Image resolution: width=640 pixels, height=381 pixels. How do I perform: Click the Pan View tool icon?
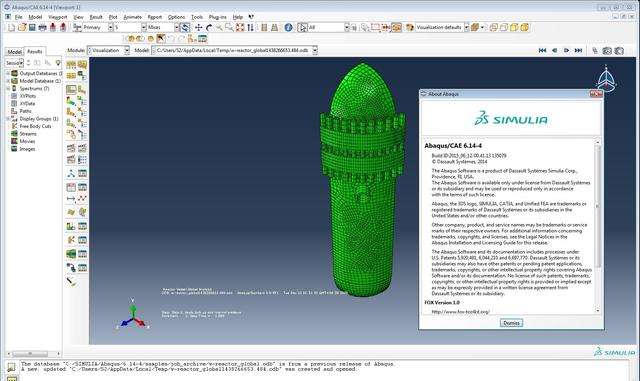tap(198, 27)
